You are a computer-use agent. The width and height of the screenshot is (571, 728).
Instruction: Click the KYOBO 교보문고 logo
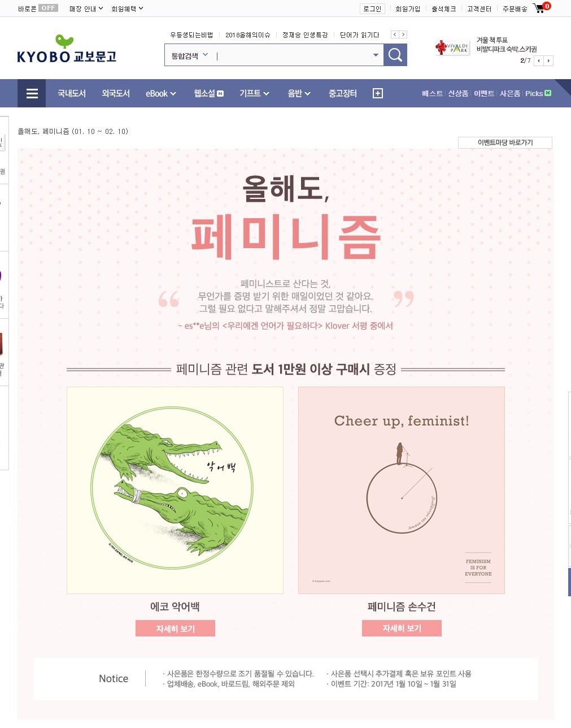click(67, 49)
